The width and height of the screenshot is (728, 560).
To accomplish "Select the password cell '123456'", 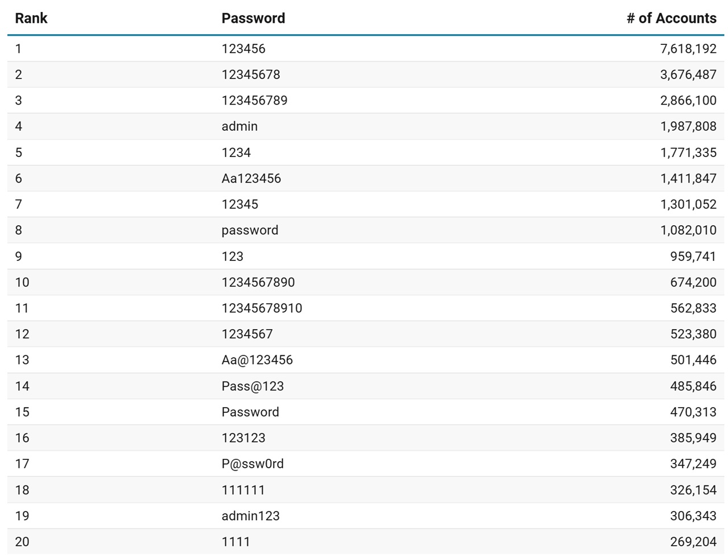I will coord(243,49).
